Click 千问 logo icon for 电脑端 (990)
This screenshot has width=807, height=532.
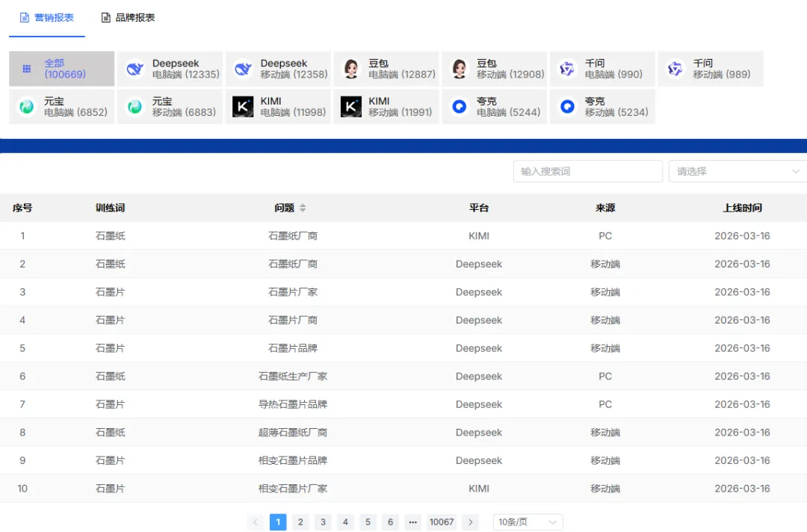point(567,69)
